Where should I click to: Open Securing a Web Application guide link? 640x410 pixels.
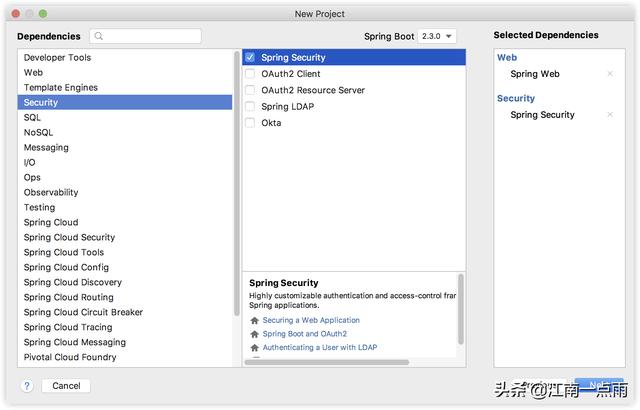311,320
